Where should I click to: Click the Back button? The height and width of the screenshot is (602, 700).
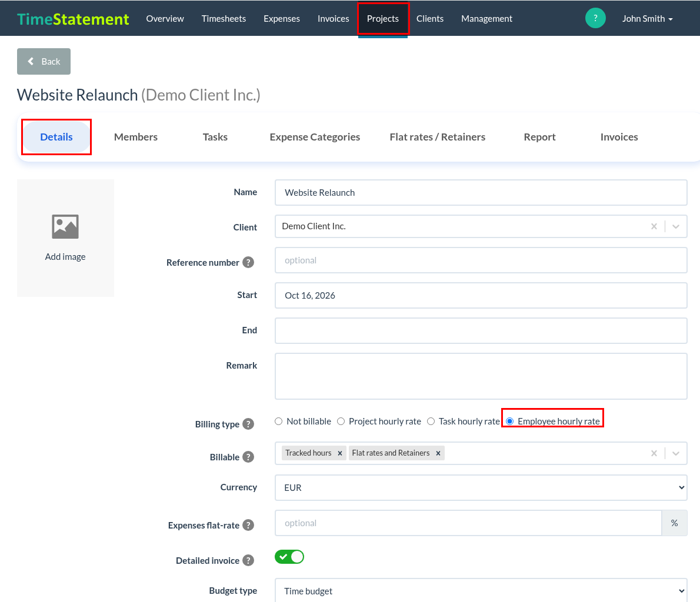coord(44,62)
